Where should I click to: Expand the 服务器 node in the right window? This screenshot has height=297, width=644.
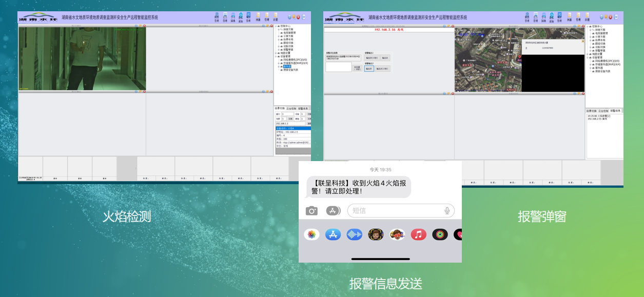(x=591, y=68)
